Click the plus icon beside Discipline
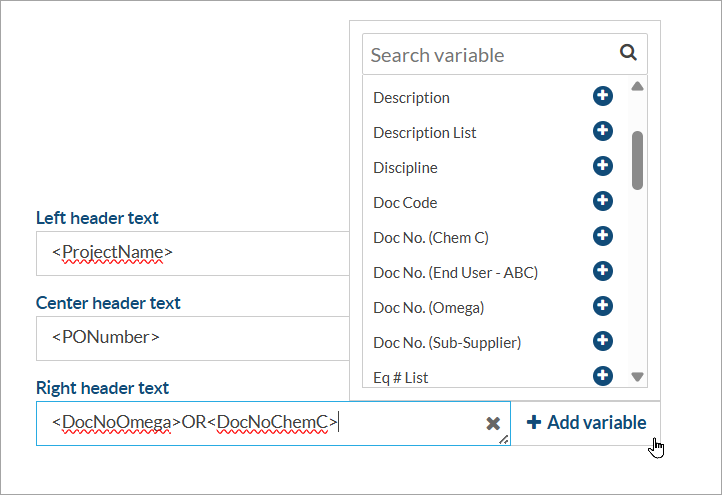Screen dimensions: 722x495 tap(602, 166)
